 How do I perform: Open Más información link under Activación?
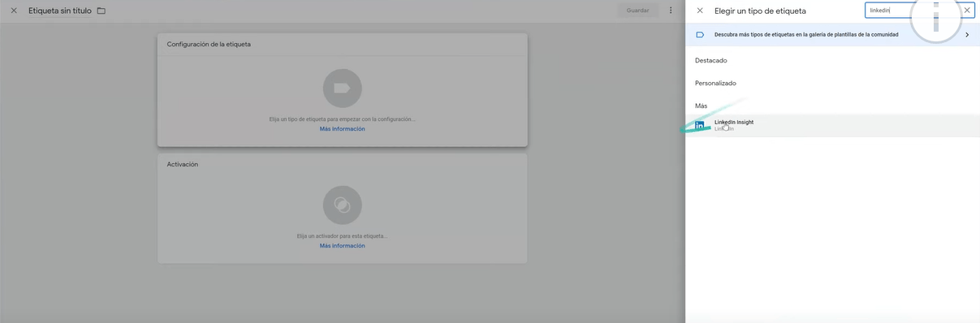coord(342,246)
